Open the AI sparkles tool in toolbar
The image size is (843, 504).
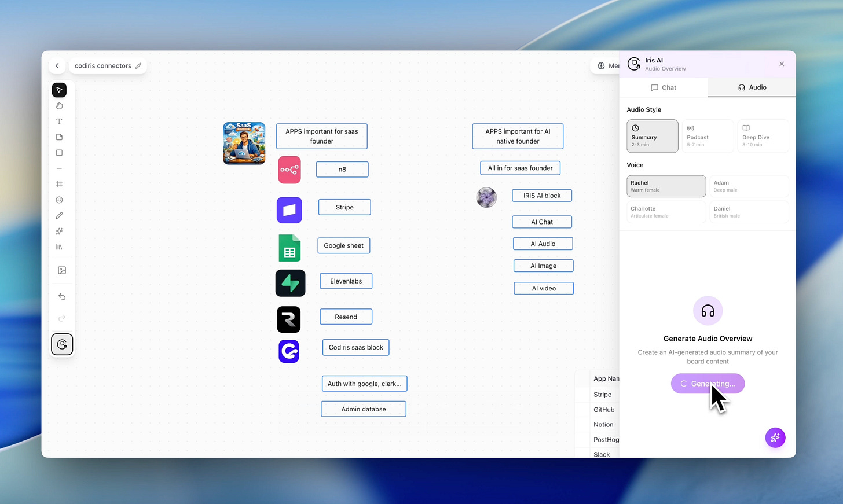[59, 231]
